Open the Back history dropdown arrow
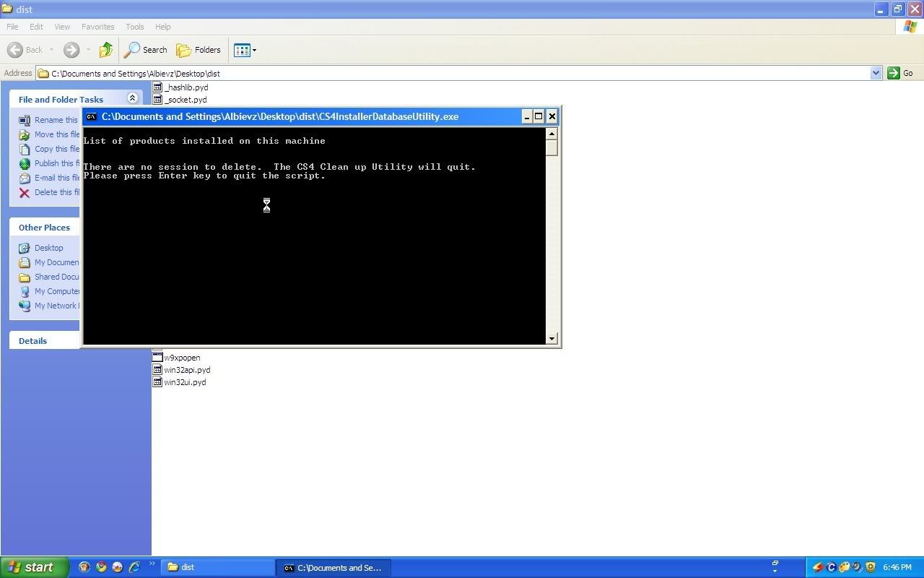Viewport: 924px width, 578px height. 51,50
